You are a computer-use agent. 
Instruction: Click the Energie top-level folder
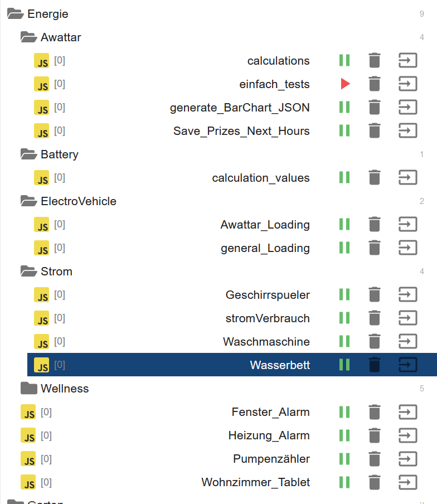pyautogui.click(x=47, y=14)
